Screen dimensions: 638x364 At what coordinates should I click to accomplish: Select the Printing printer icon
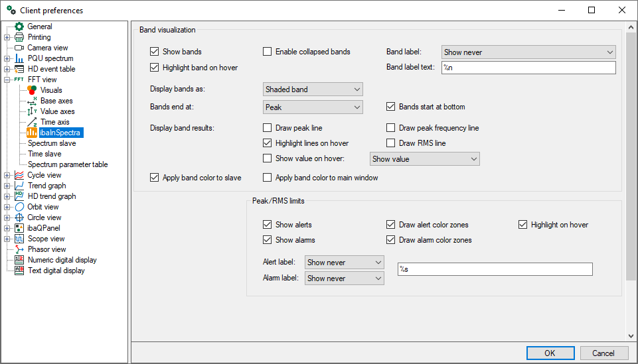(19, 37)
